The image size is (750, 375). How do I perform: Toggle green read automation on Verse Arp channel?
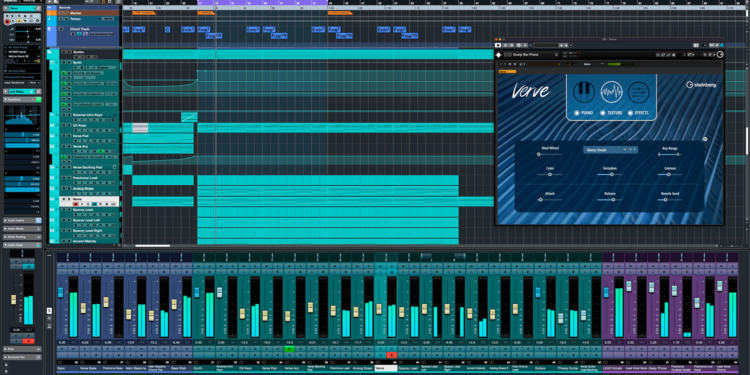pyautogui.click(x=289, y=349)
